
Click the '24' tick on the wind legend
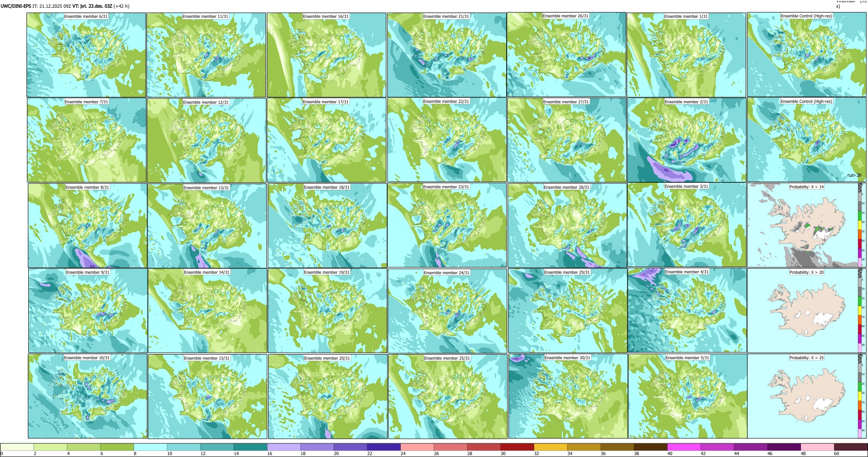[403, 454]
